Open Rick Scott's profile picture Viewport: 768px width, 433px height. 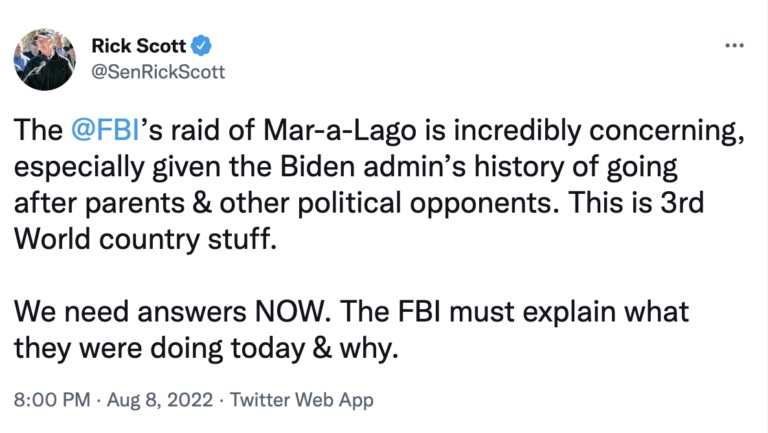point(45,60)
